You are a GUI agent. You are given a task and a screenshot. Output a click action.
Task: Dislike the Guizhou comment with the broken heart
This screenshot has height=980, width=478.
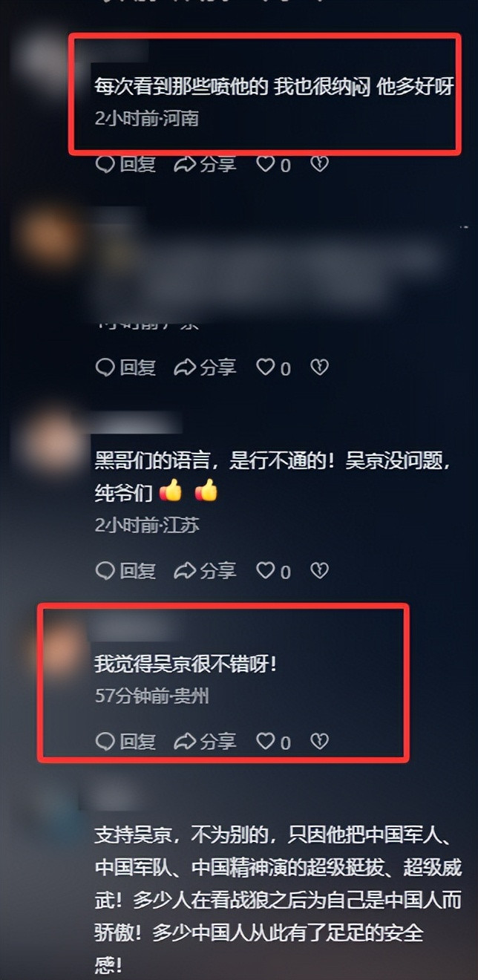point(319,741)
